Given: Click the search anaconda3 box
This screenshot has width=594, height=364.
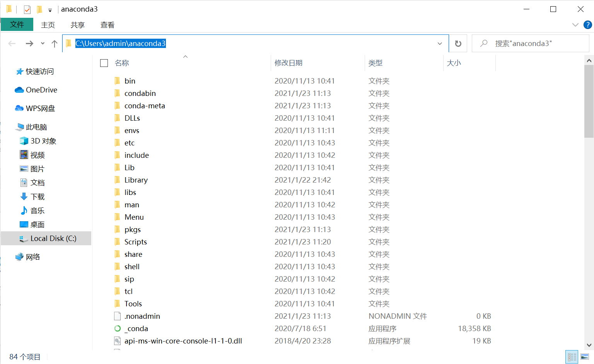Looking at the screenshot, I should 531,43.
